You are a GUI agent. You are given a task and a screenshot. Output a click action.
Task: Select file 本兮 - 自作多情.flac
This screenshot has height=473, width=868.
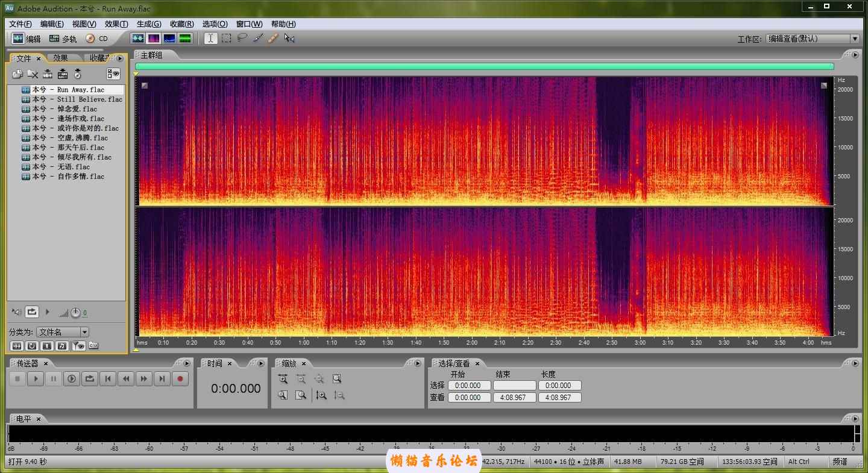tap(63, 177)
